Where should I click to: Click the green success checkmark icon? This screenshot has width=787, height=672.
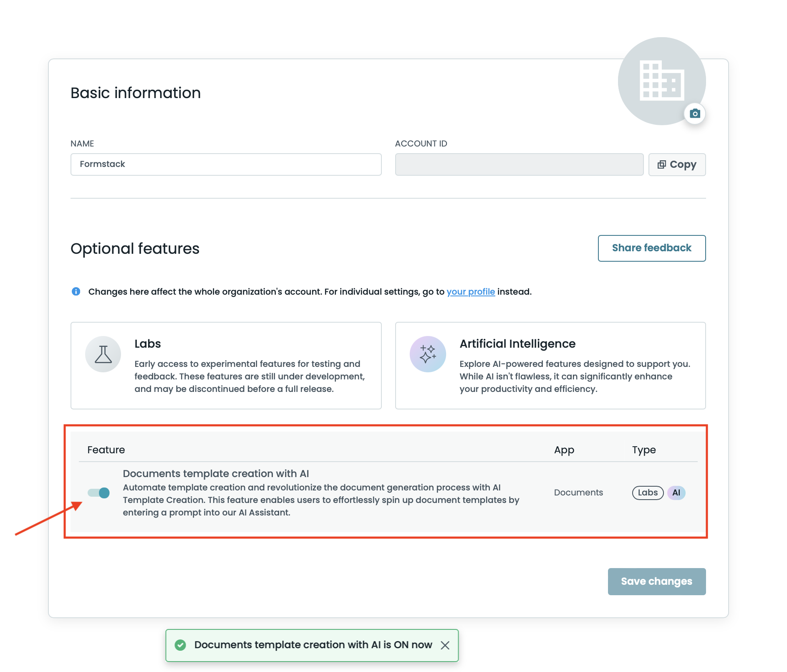tap(180, 645)
